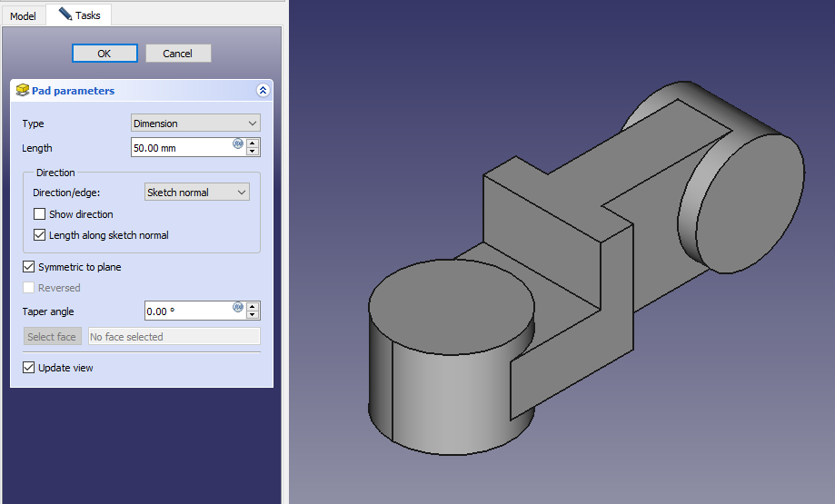Disable Symmetric to plane option
This screenshot has width=835, height=504.
point(29,267)
